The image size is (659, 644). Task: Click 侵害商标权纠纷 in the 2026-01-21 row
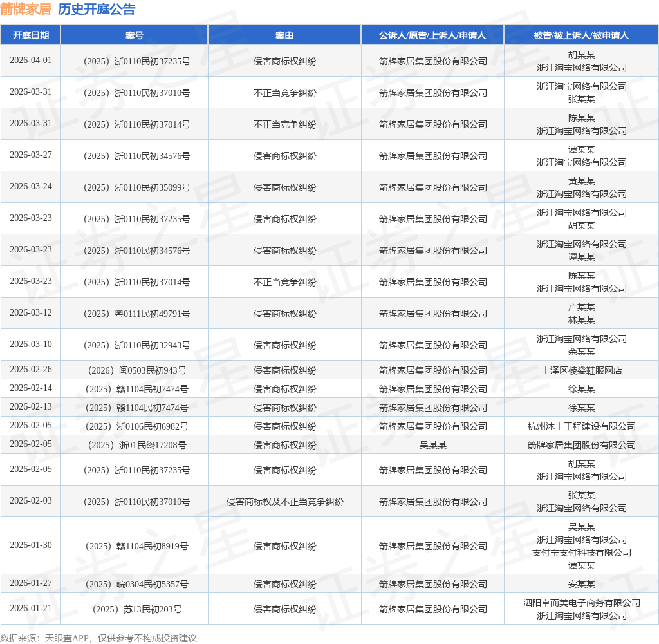coord(284,609)
